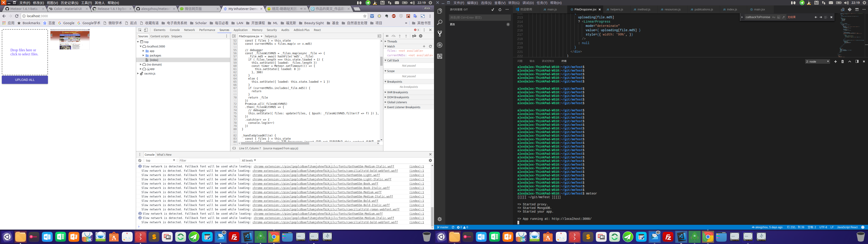Screen dimensions: 868x244
Task: Open the VS Code Explorer icon
Action: pos(439,11)
